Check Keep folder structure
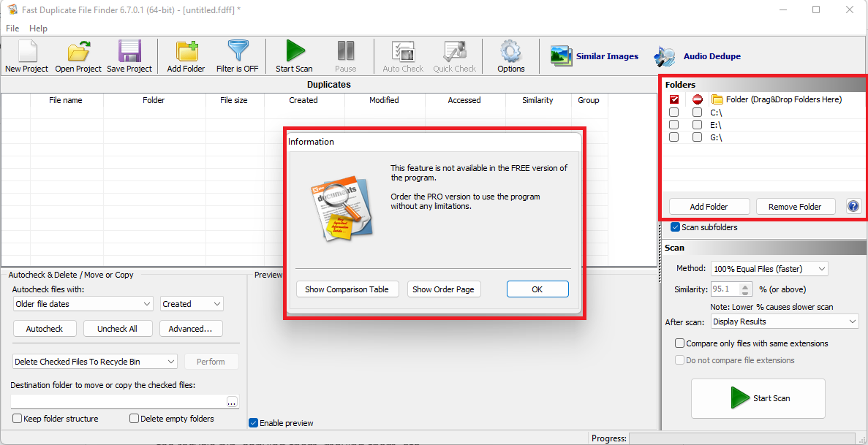The height and width of the screenshot is (445, 868). click(x=17, y=419)
